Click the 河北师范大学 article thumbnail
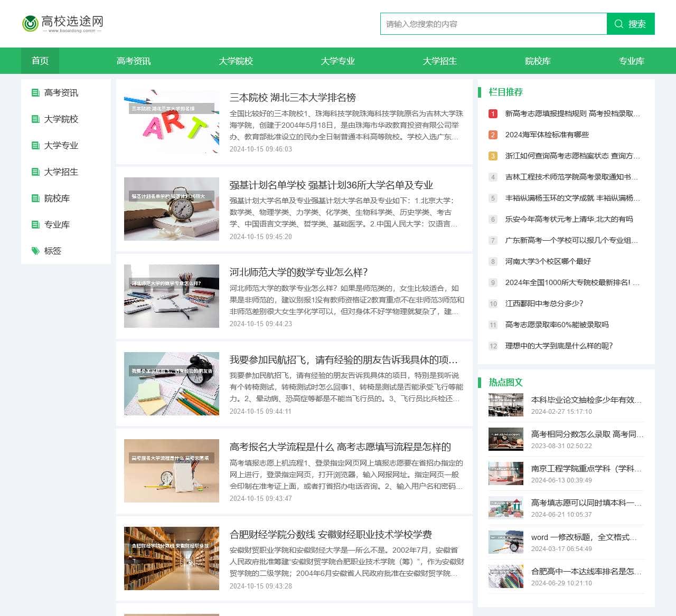The height and width of the screenshot is (616, 676). [x=172, y=296]
